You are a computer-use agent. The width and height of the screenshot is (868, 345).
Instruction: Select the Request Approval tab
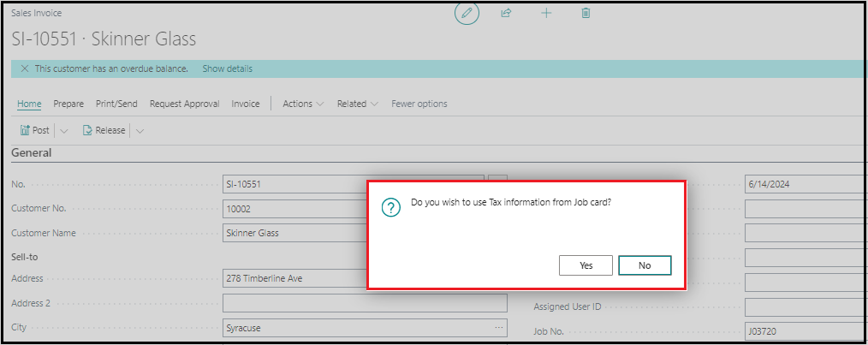coord(184,104)
